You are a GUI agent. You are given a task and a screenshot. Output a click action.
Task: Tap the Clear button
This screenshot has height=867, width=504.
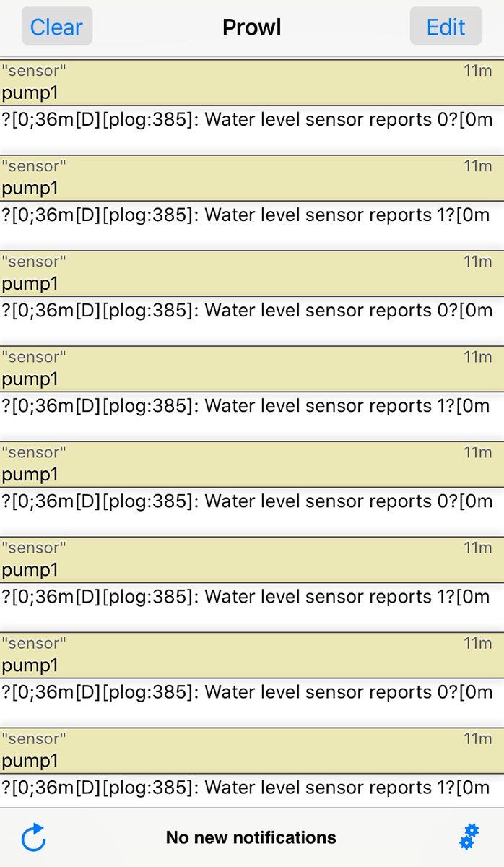(56, 27)
